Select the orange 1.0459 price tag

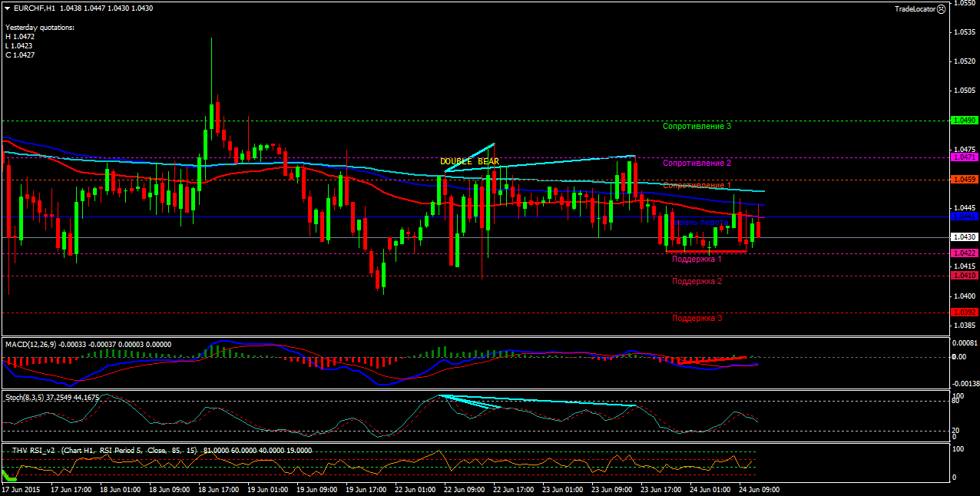coord(964,179)
